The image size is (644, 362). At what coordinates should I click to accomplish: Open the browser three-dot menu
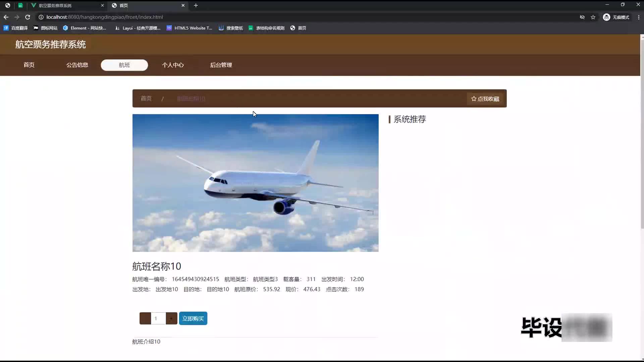pyautogui.click(x=639, y=17)
